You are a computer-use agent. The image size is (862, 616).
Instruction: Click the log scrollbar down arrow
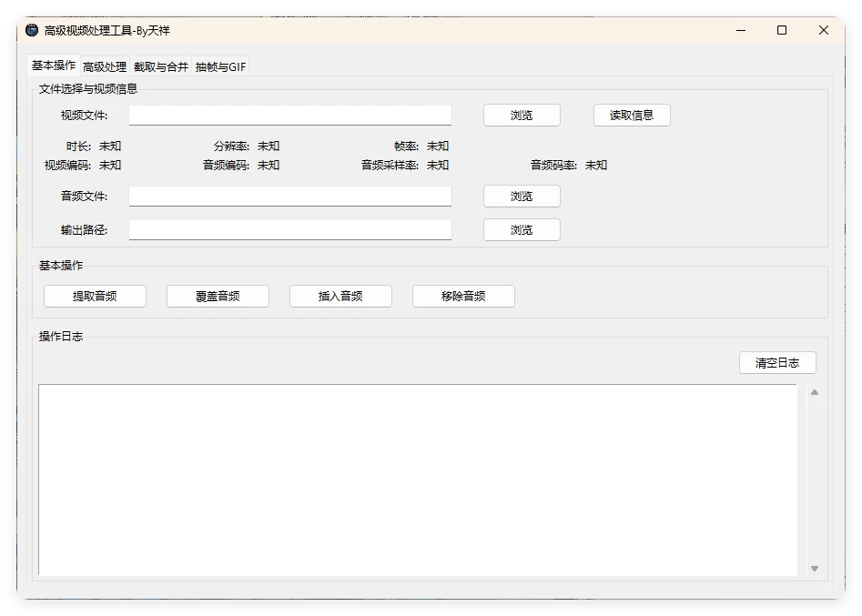coord(814,569)
